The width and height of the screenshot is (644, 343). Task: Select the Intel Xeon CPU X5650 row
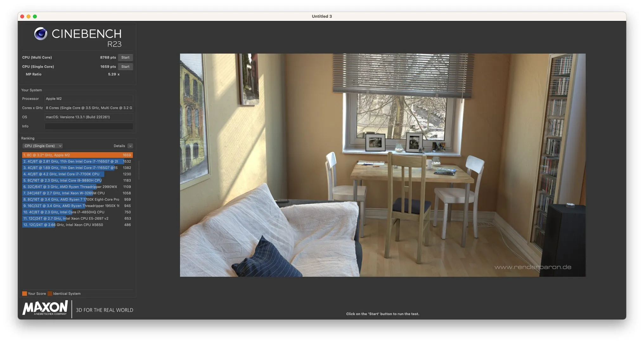[77, 225]
